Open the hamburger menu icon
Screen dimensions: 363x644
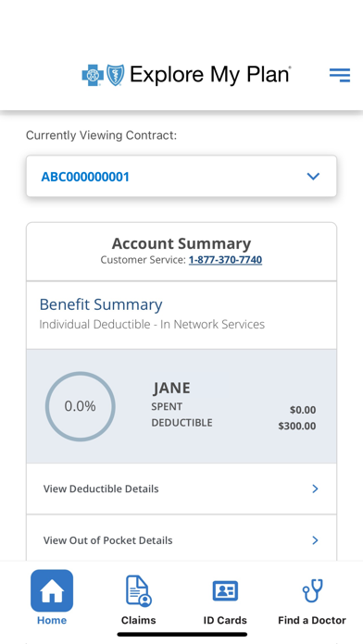click(340, 75)
